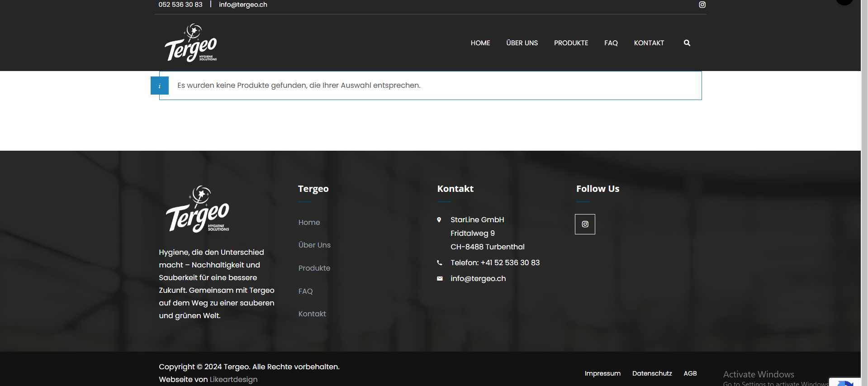Click info@tergeo.ch in the top bar
The width and height of the screenshot is (868, 386).
(243, 5)
